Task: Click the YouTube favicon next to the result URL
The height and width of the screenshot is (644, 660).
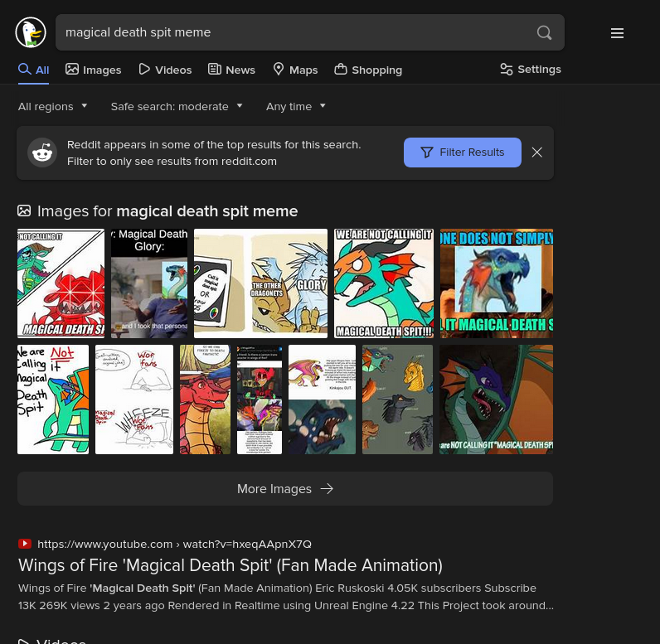Action: point(25,544)
